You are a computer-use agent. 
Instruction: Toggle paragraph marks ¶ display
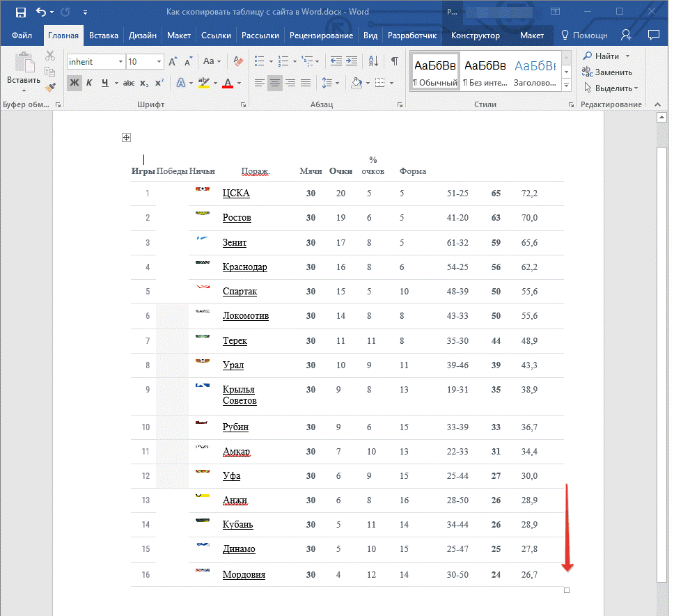[x=394, y=61]
